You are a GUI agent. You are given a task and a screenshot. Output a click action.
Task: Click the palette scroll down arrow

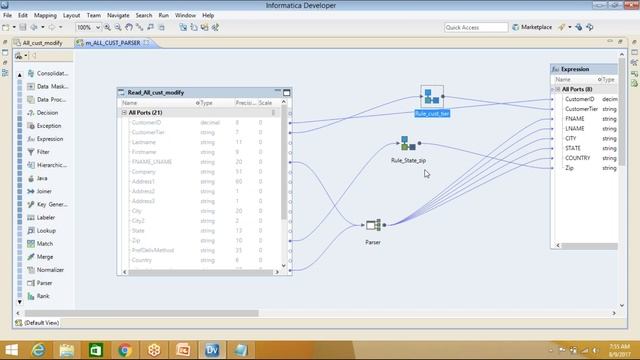20,302
